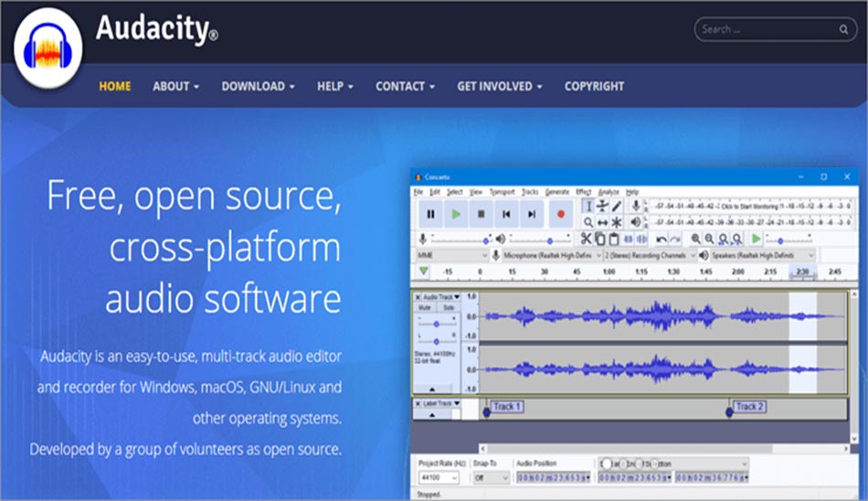868x501 pixels.
Task: Open the Speakers playback device dropdown
Action: (x=762, y=255)
